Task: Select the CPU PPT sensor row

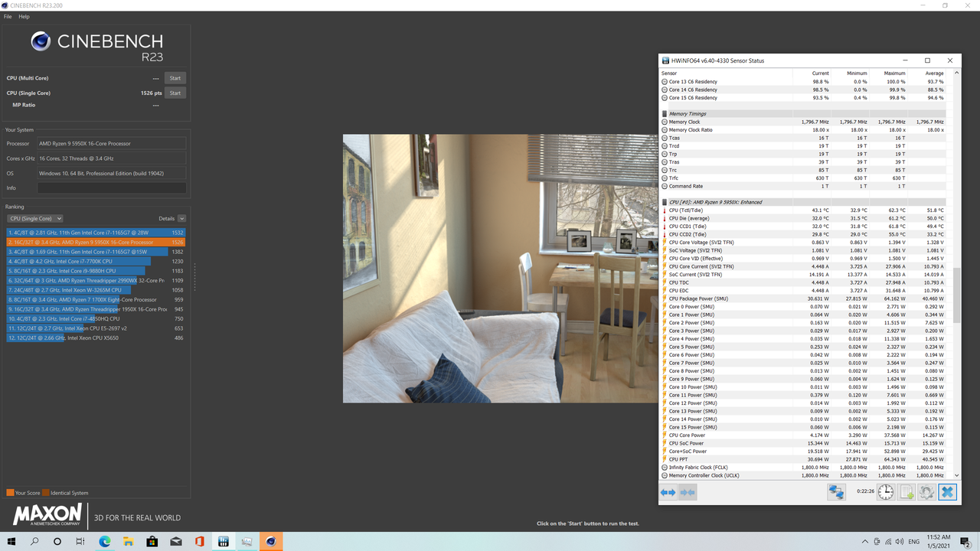Action: 803,459
